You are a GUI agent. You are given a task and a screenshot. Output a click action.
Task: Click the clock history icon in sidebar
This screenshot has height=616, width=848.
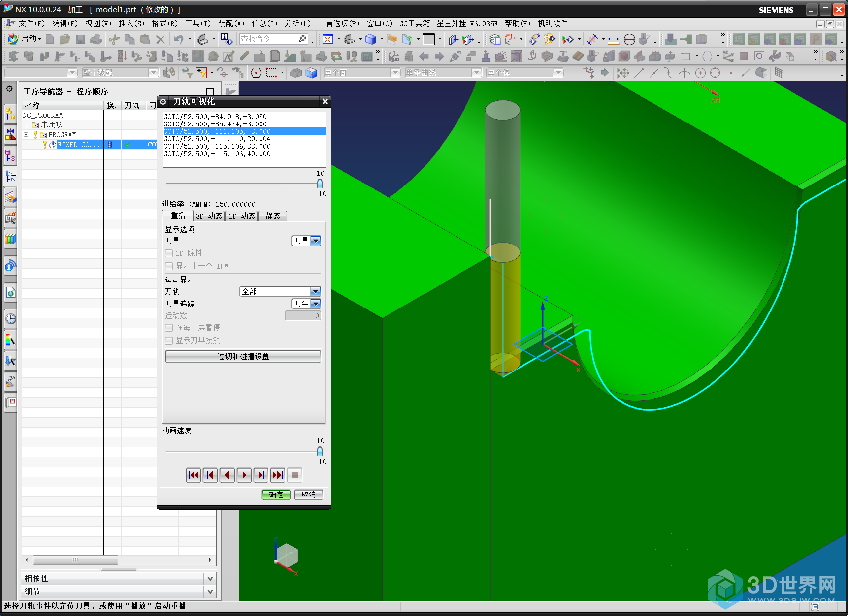(x=10, y=319)
